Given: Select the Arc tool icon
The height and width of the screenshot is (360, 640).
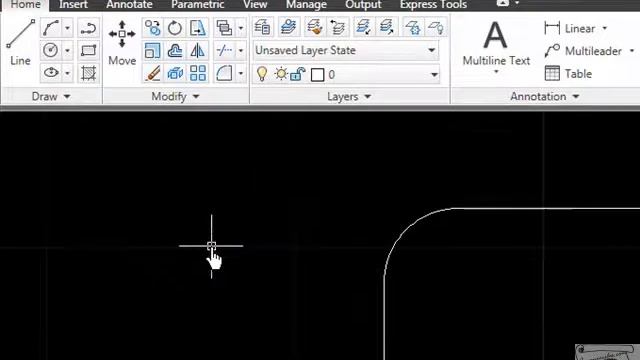Looking at the screenshot, I should coord(51,28).
